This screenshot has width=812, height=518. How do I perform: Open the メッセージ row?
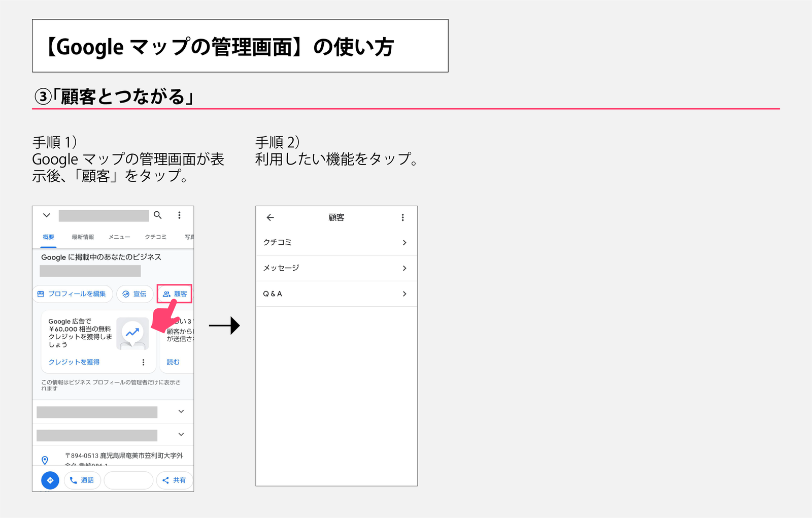pyautogui.click(x=336, y=268)
